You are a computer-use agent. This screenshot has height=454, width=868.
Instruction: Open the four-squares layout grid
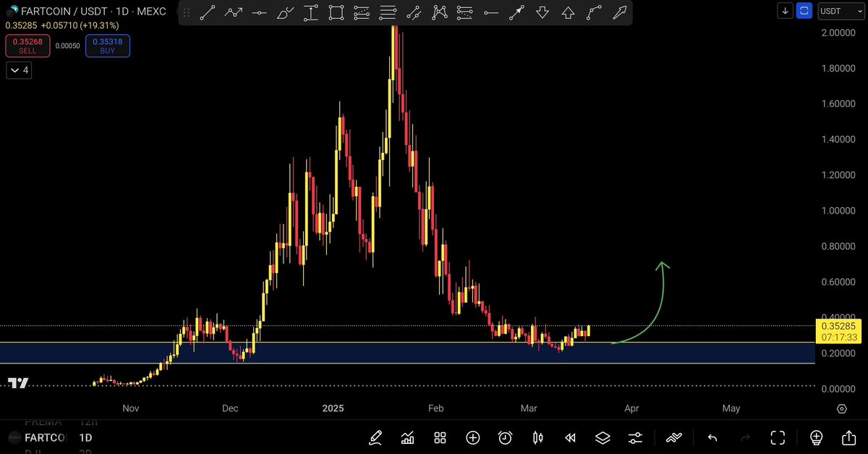(x=440, y=437)
